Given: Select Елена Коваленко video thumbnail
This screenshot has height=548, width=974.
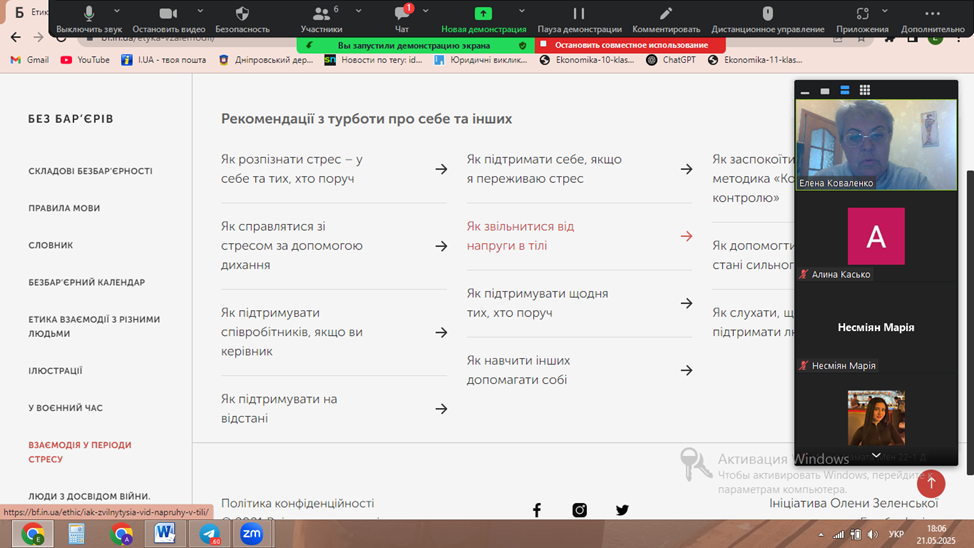Looking at the screenshot, I should point(876,145).
